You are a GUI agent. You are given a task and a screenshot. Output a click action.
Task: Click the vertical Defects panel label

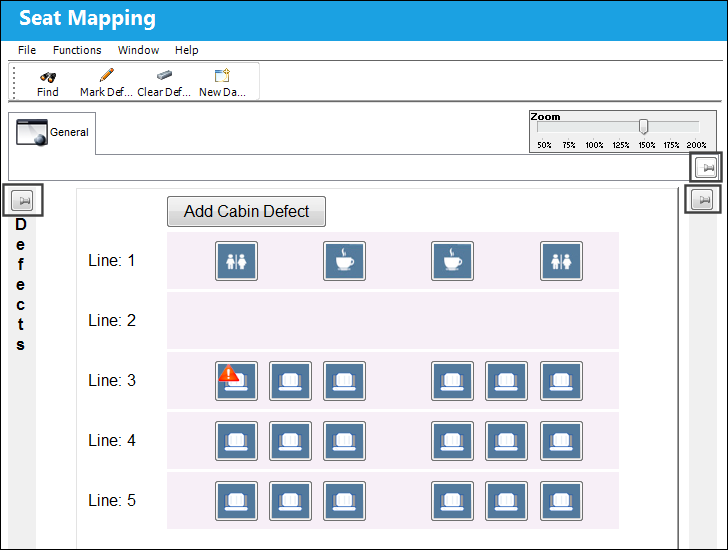coord(20,284)
